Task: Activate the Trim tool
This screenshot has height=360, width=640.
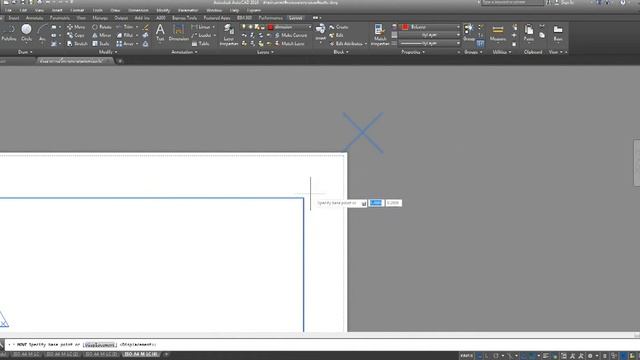Action: click(125, 27)
